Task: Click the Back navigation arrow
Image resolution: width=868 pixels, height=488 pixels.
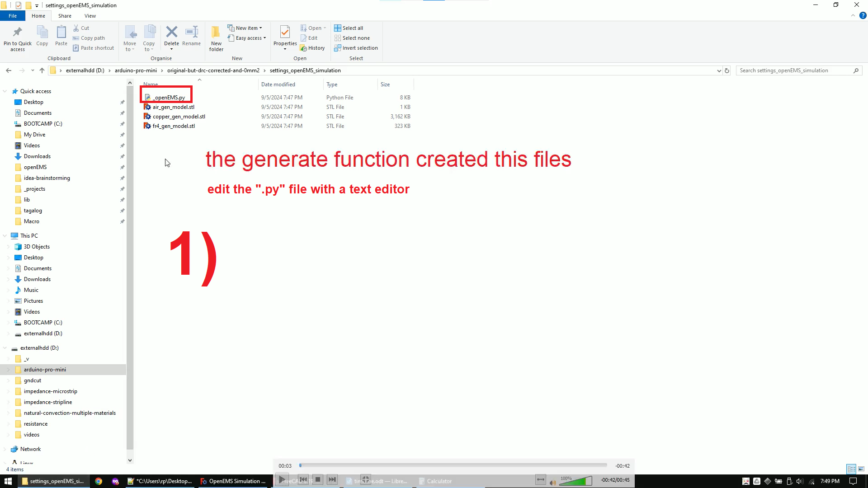Action: pos(9,70)
